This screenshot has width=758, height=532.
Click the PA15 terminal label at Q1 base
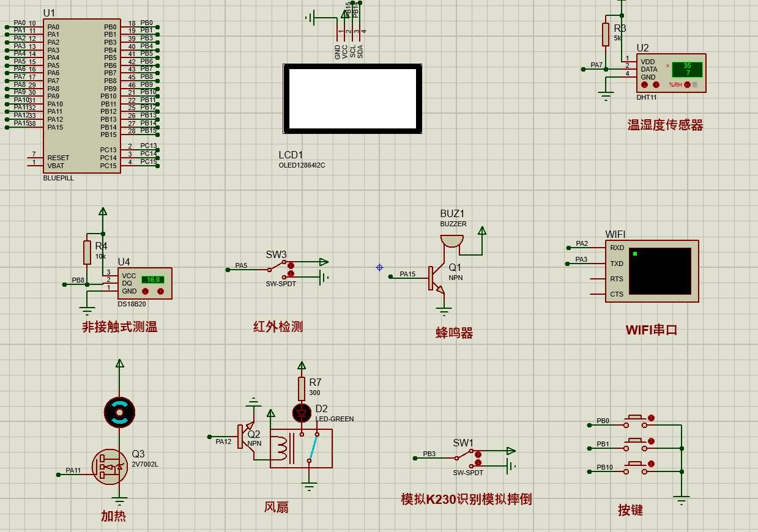(407, 274)
